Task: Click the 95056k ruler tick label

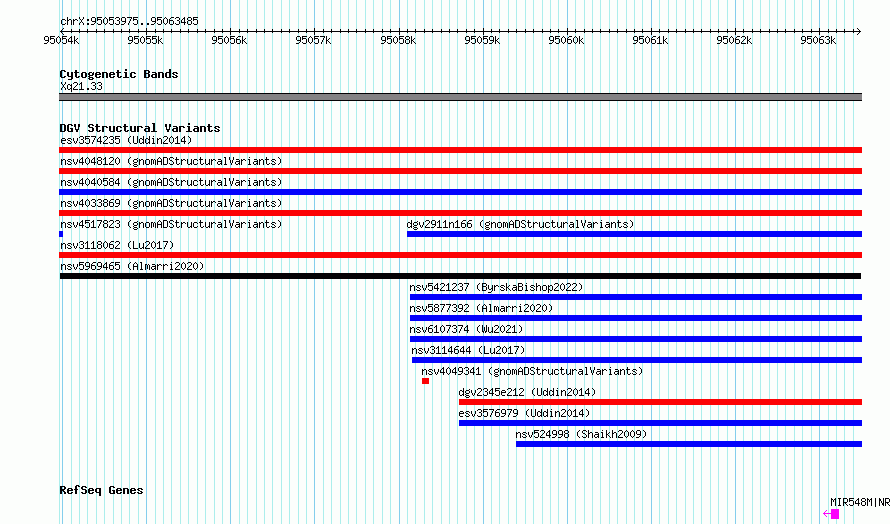Action: tap(229, 40)
